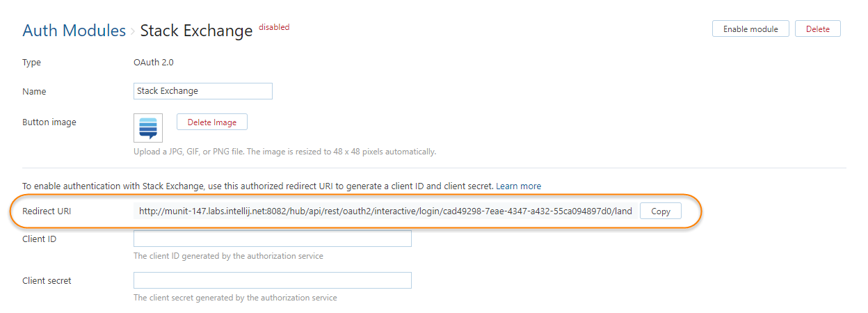Select the Client secret input box
The height and width of the screenshot is (313, 868).
coord(272,280)
